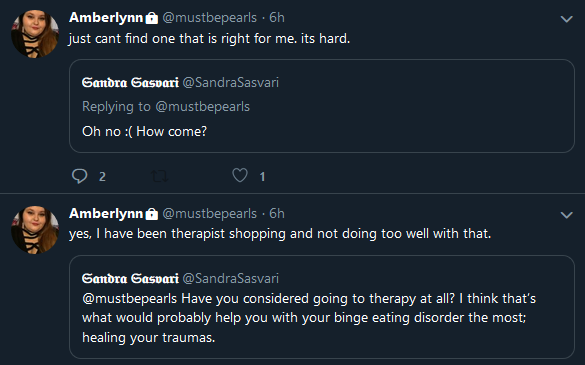Screen dimensions: 585x365
Task: Open Amberlynn profile name in second tweet
Action: pos(106,213)
